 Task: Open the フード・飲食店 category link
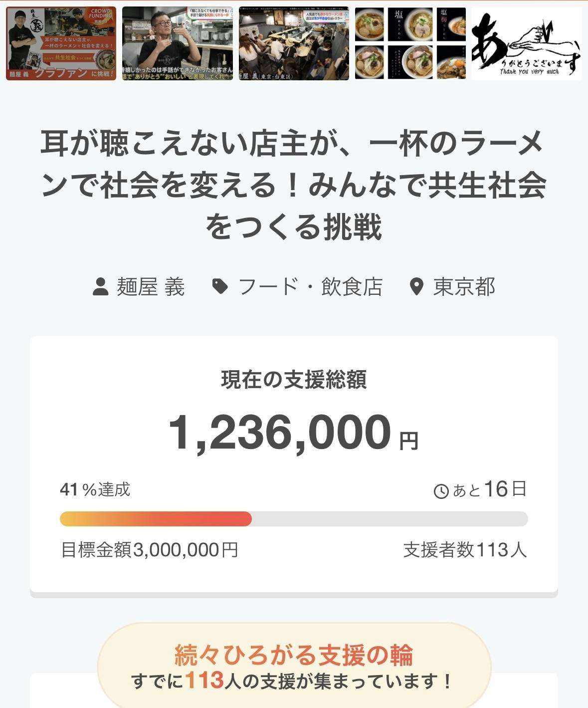click(x=310, y=287)
